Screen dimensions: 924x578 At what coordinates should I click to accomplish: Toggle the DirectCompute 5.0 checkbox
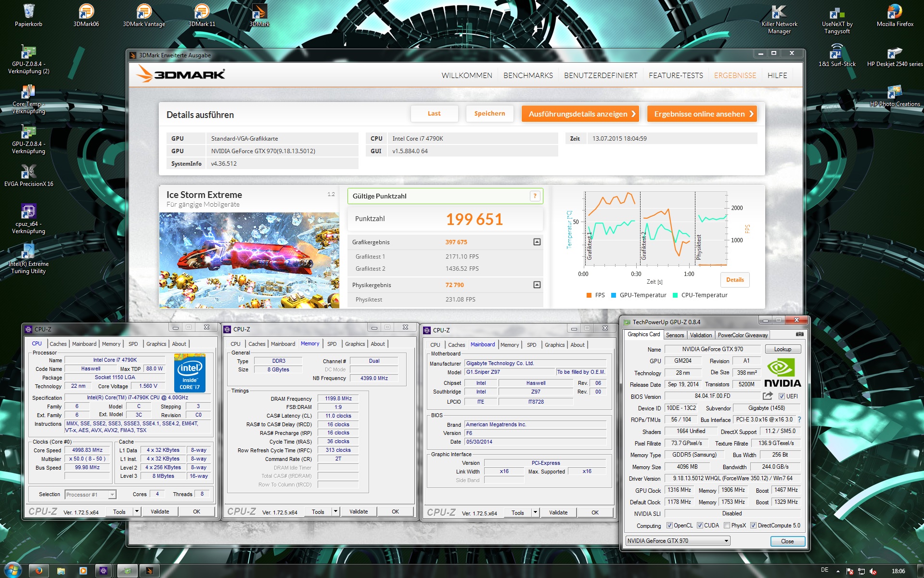point(753,525)
